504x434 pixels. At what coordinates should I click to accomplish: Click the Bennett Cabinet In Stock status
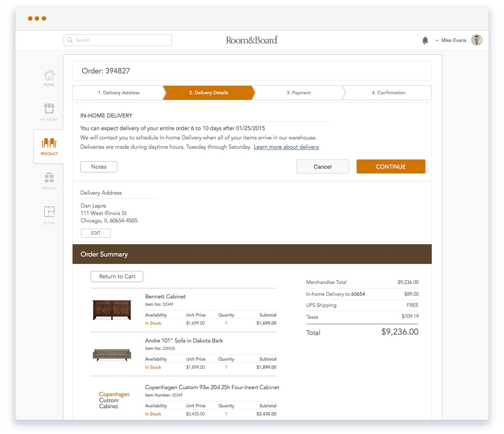click(x=153, y=323)
